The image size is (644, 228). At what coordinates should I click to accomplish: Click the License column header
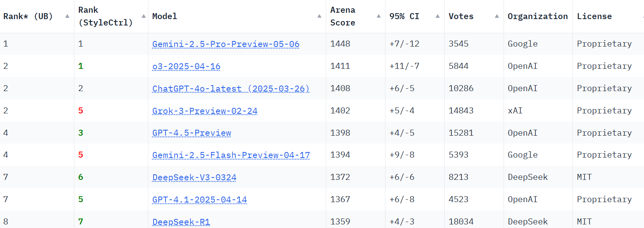pyautogui.click(x=594, y=16)
